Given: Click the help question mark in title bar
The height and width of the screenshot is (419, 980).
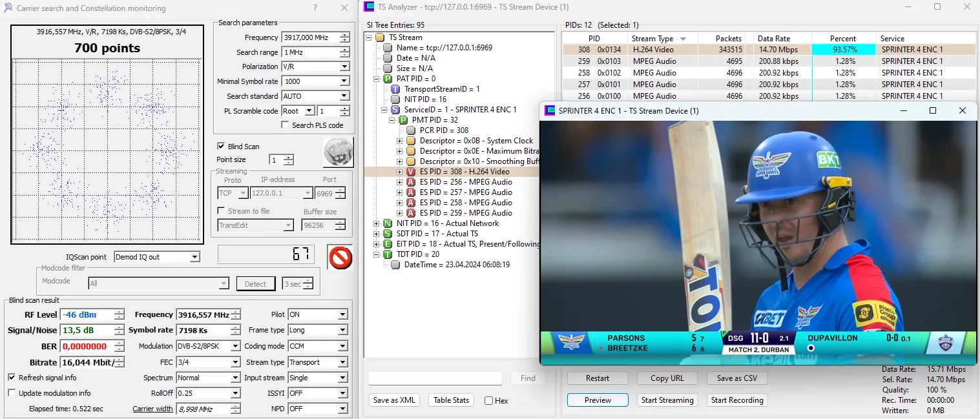Looking at the screenshot, I should click(315, 8).
